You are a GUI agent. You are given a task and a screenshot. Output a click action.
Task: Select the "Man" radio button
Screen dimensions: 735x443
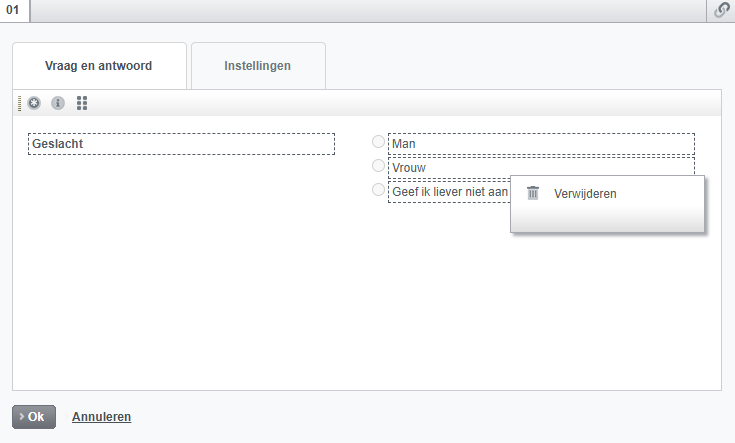coord(378,142)
